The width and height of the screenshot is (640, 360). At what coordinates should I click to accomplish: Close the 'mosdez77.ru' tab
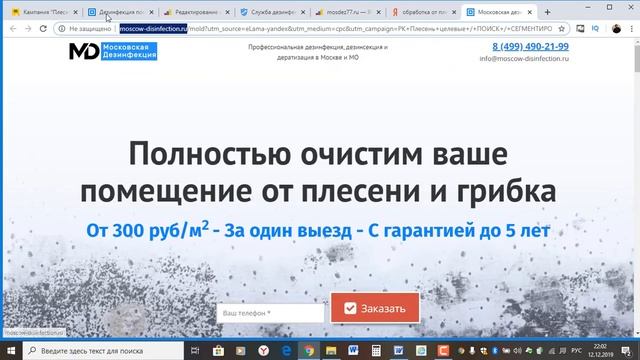[x=378, y=12]
